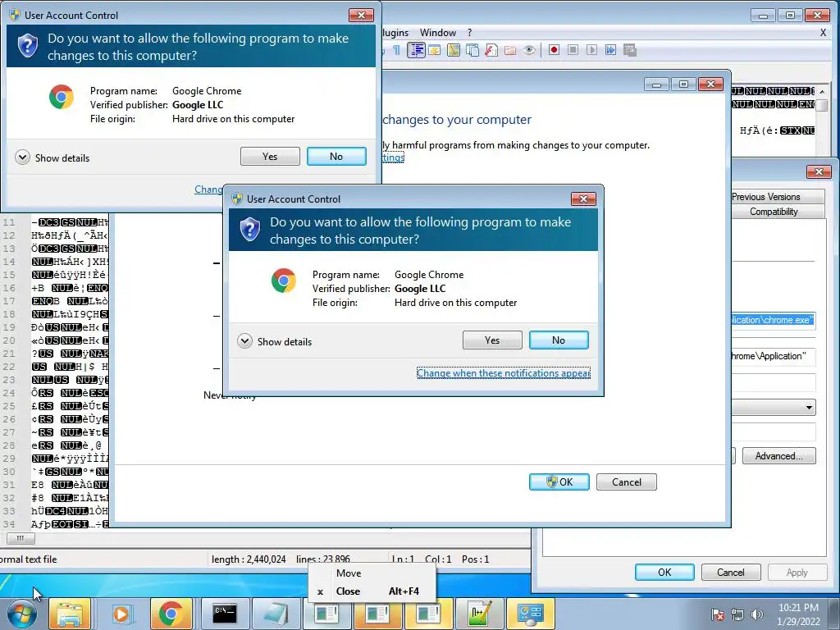Click Yes in the background UAC dialog
The image size is (840, 630).
(270, 157)
